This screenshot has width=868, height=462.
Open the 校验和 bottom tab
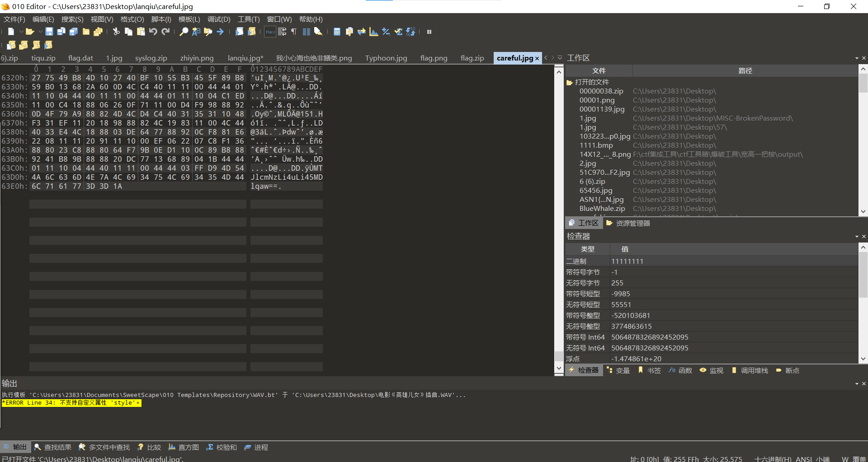pyautogui.click(x=222, y=447)
